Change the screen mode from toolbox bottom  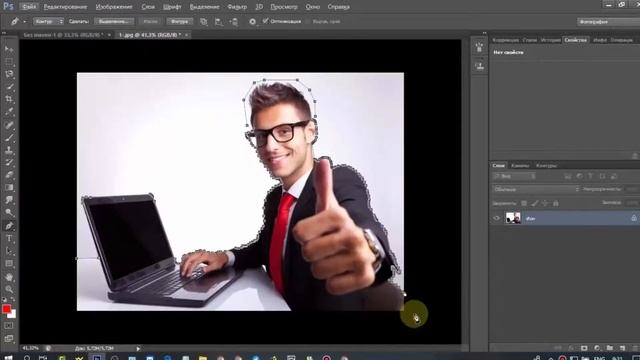coord(9,338)
